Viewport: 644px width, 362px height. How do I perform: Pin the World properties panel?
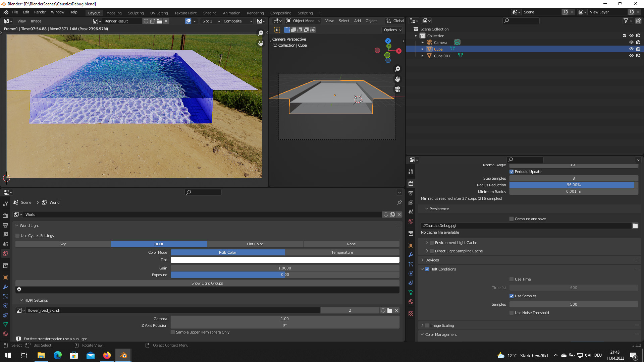pyautogui.click(x=399, y=202)
